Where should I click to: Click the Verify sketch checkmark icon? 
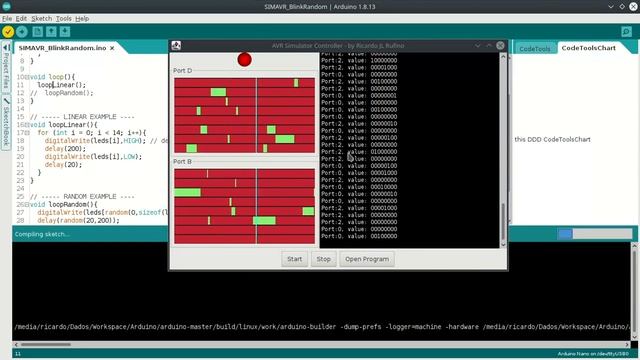(x=8, y=32)
